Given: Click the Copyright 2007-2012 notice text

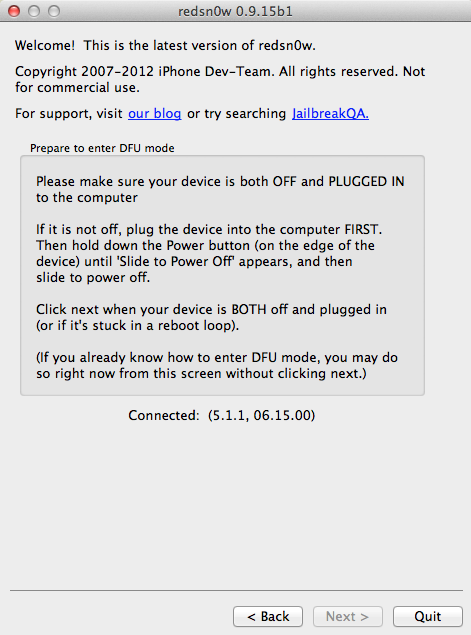Looking at the screenshot, I should pos(220,79).
